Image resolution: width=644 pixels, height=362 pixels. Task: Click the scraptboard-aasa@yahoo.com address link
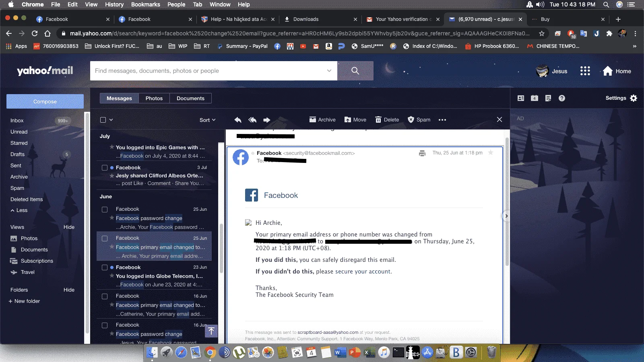click(328, 332)
